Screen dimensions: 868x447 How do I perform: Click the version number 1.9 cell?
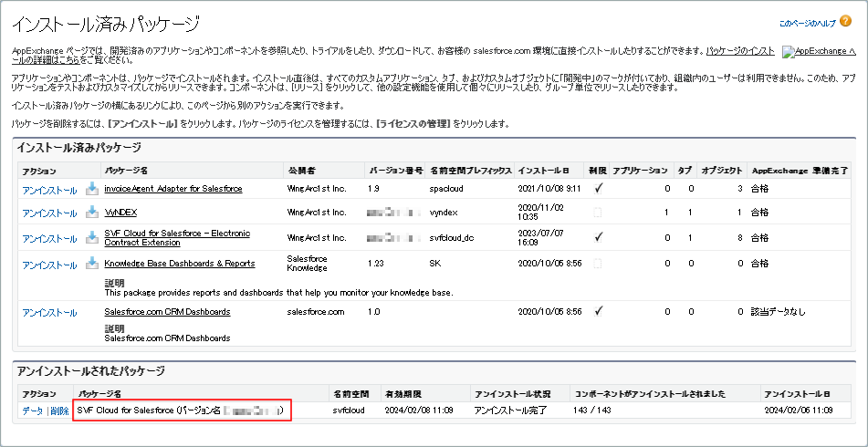click(373, 189)
